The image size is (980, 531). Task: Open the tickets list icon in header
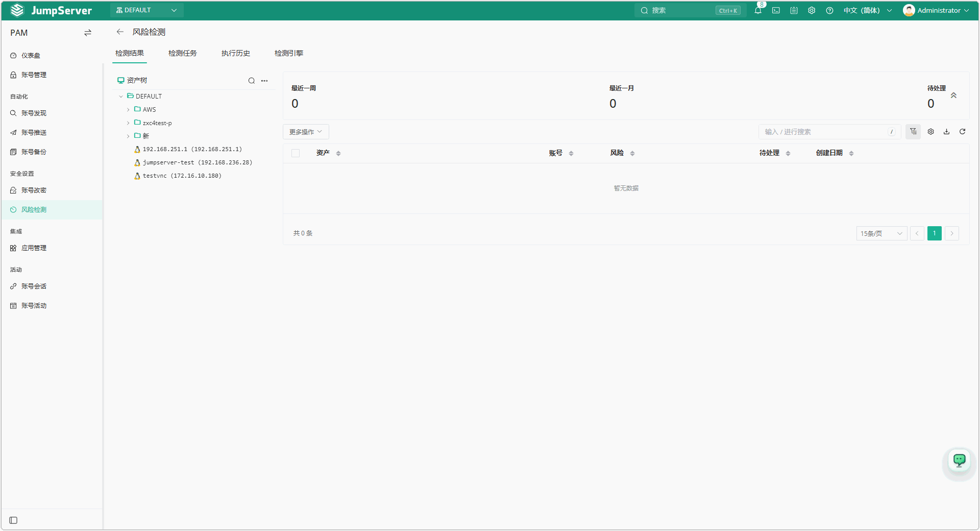pos(794,10)
